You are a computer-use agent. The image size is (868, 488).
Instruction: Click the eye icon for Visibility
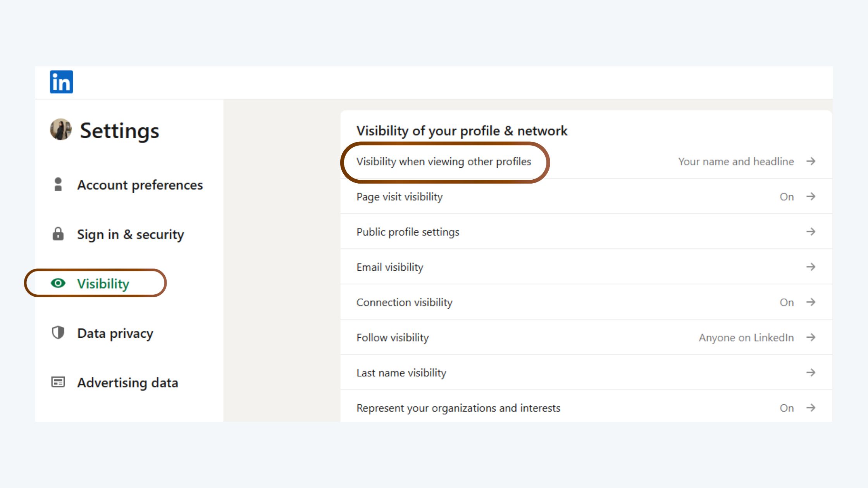[58, 283]
